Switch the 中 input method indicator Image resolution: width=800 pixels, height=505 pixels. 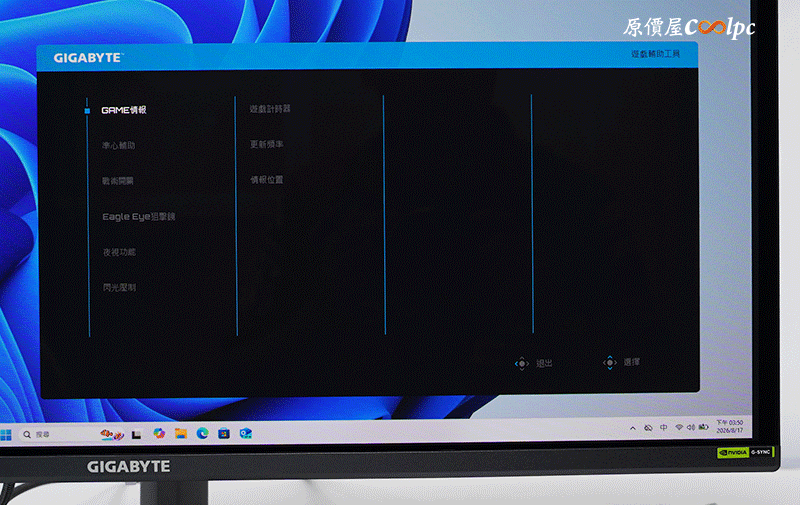(x=663, y=427)
